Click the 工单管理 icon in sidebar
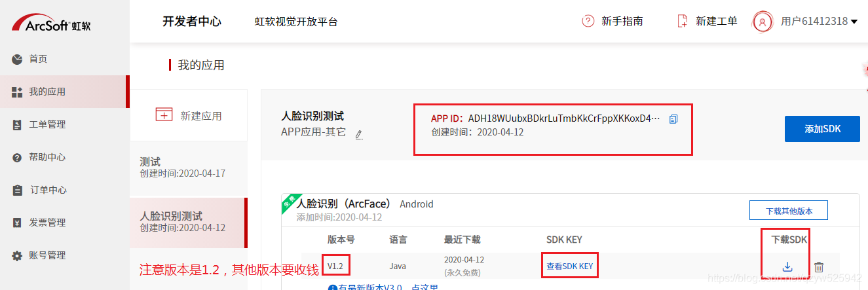 click(x=17, y=124)
